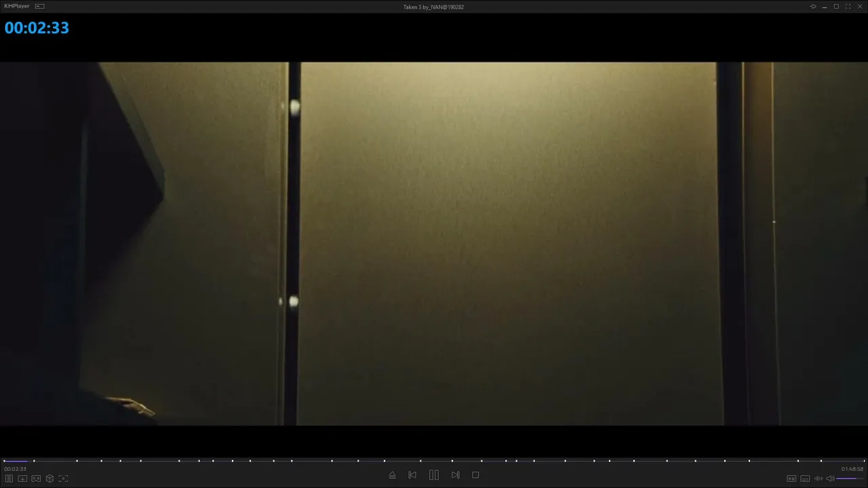The image size is (868, 488).
Task: Open the playlist panel icon
Action: coord(9,479)
